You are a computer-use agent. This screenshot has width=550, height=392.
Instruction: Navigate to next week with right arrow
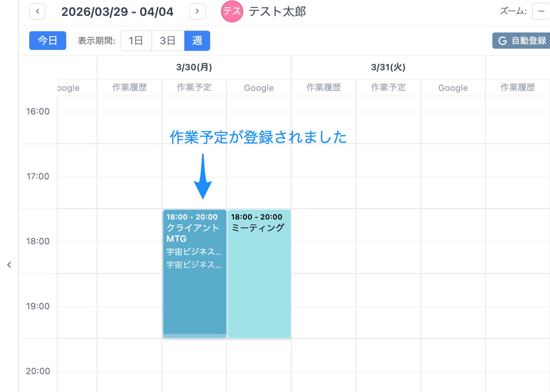(x=197, y=11)
